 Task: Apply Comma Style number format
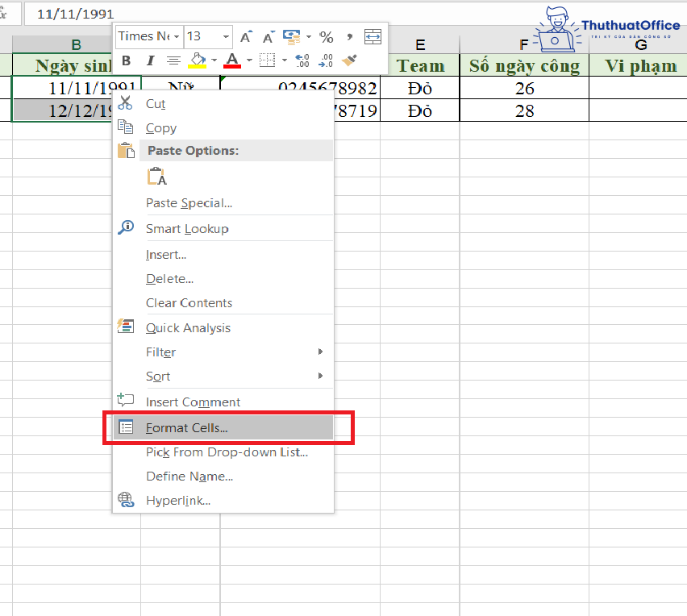[x=350, y=37]
